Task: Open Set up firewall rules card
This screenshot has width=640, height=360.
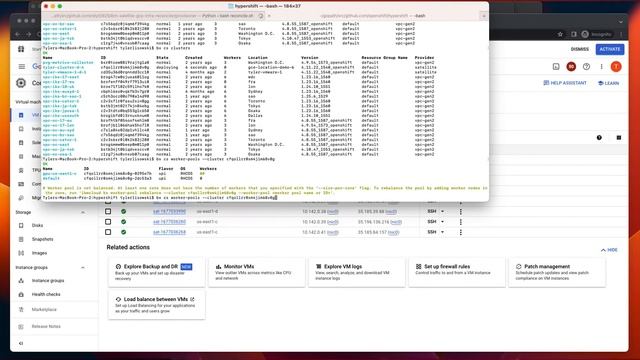Action: click(x=457, y=272)
